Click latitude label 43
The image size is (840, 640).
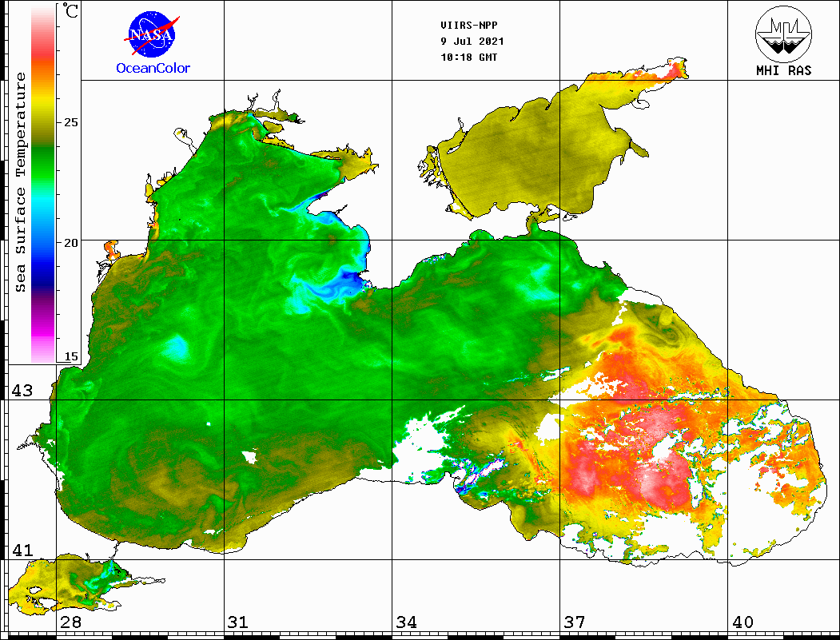[22, 391]
